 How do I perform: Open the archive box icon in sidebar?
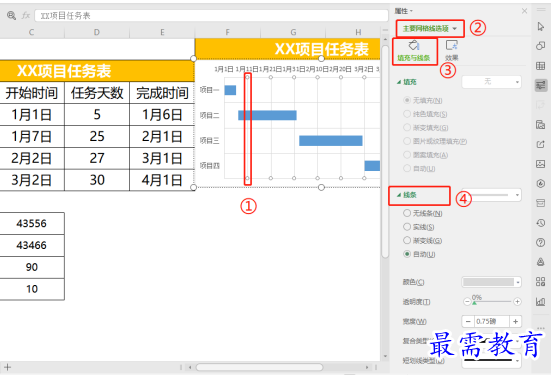[541, 203]
